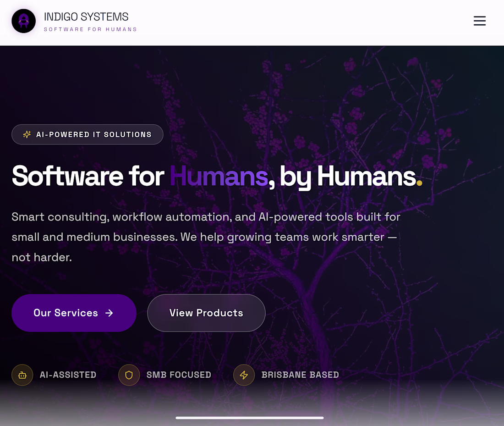This screenshot has width=504, height=426.
Task: Click the Brisbane Based lightning icon
Action: (x=244, y=375)
